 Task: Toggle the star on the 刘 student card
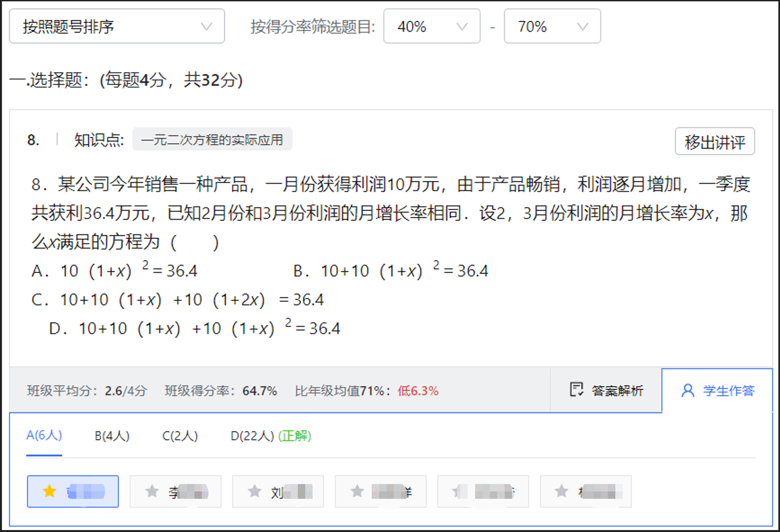[254, 491]
